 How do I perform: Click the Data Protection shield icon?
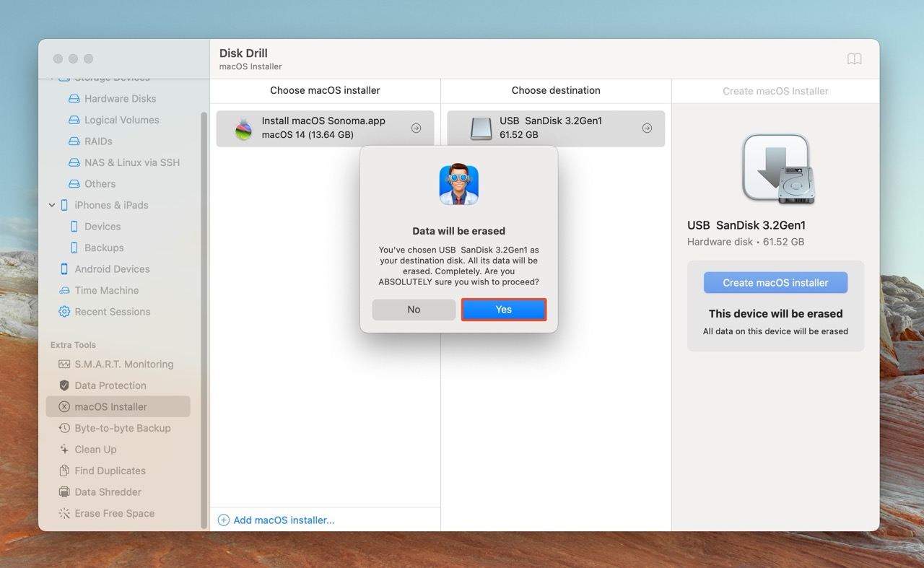point(64,385)
